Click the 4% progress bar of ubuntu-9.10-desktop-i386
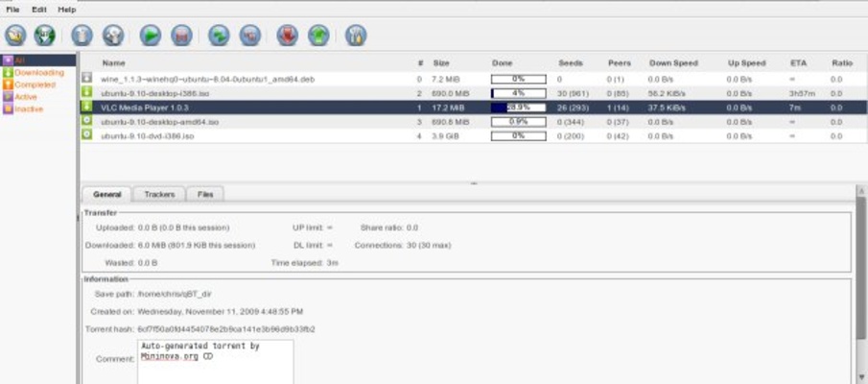 [x=518, y=93]
